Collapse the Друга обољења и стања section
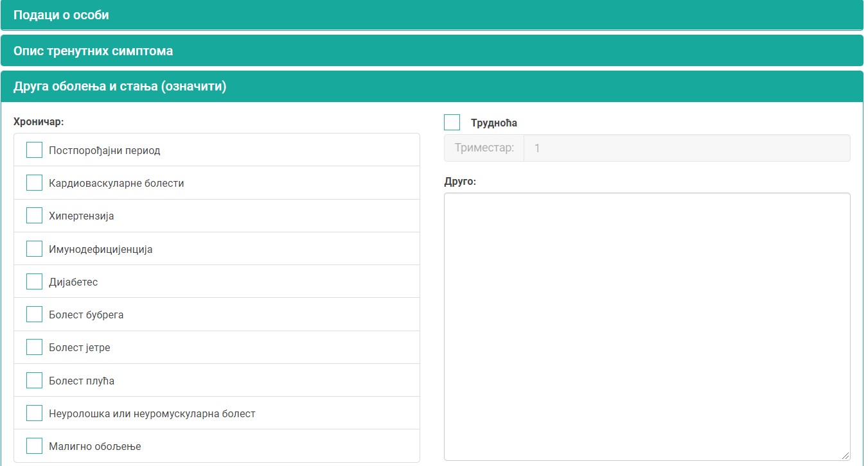This screenshot has width=868, height=466. (x=432, y=87)
